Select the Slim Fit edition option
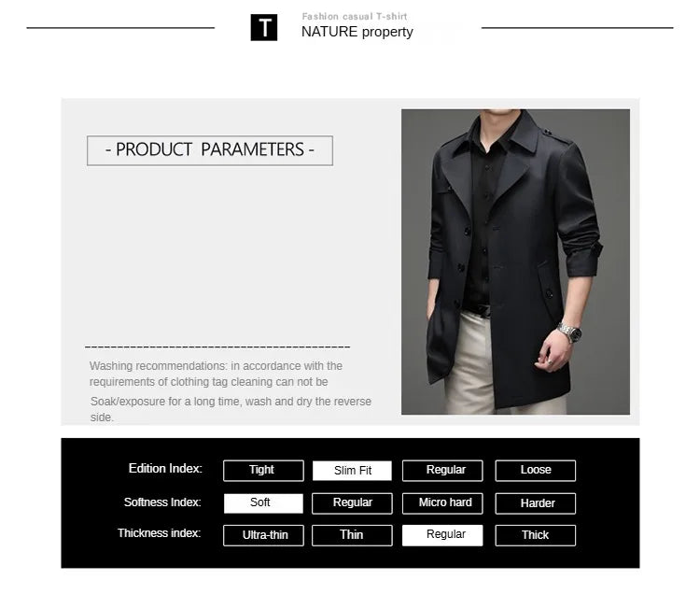The image size is (700, 594). (x=353, y=471)
